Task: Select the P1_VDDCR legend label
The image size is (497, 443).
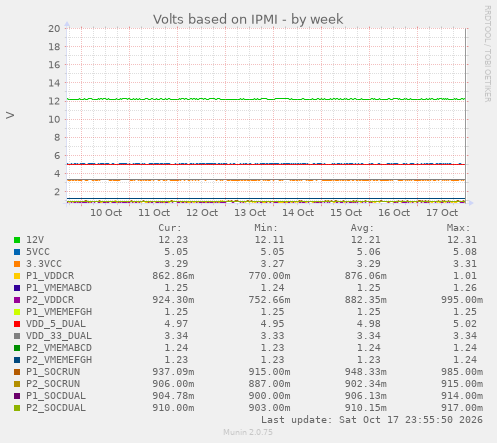Action: click(50, 276)
